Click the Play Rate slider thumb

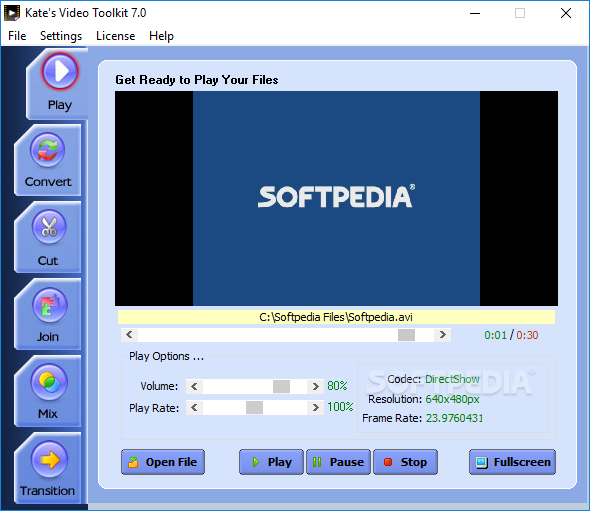click(x=254, y=408)
